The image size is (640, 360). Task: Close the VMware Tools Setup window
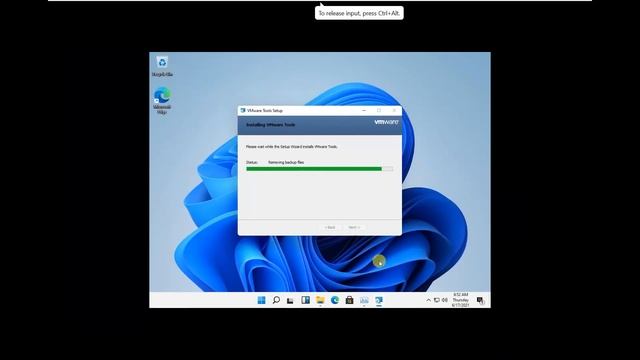pos(394,111)
